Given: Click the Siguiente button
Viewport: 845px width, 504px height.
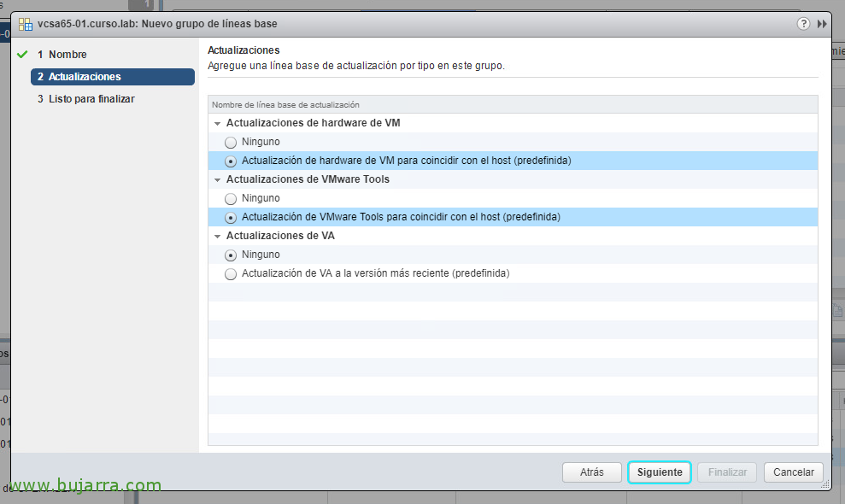Looking at the screenshot, I should pyautogui.click(x=660, y=472).
